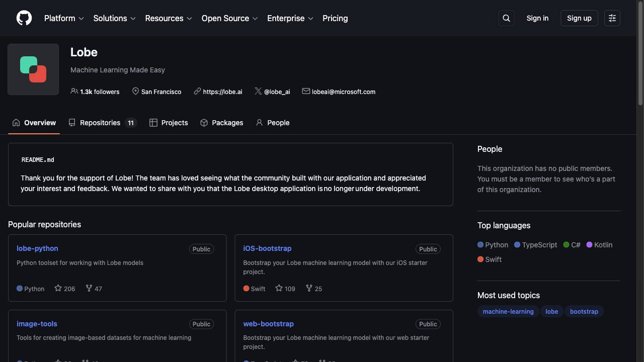Viewport: 644px width, 362px height.
Task: Click the lobe topic tag
Action: (552, 311)
